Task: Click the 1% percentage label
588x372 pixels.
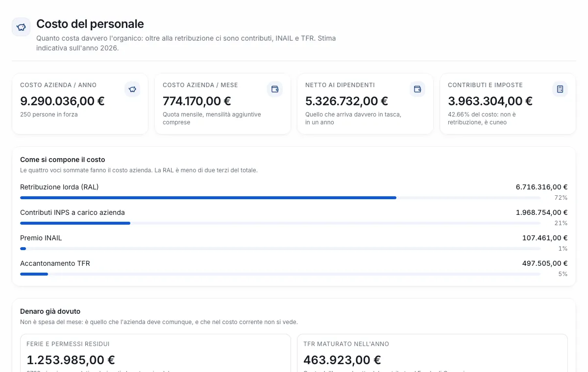Action: 563,249
